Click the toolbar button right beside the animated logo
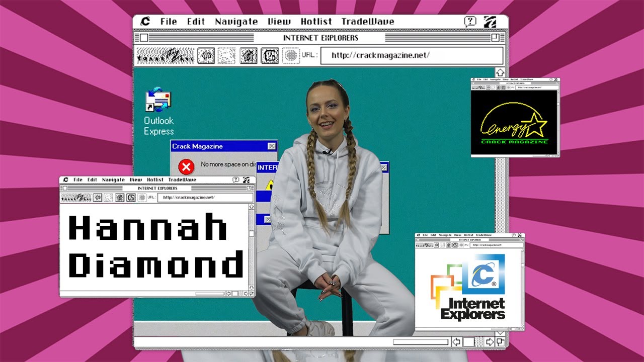Image resolution: width=644 pixels, height=362 pixels. 205,55
